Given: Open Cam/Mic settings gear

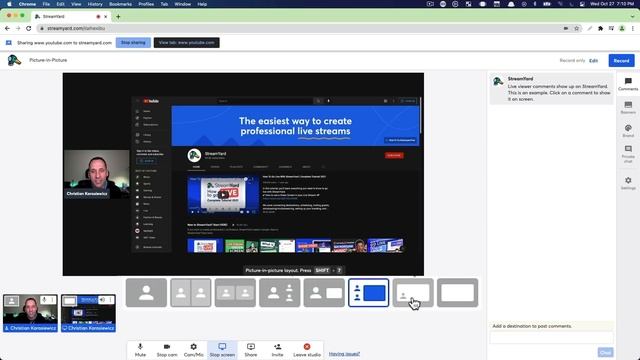Looking at the screenshot, I should 193,347.
